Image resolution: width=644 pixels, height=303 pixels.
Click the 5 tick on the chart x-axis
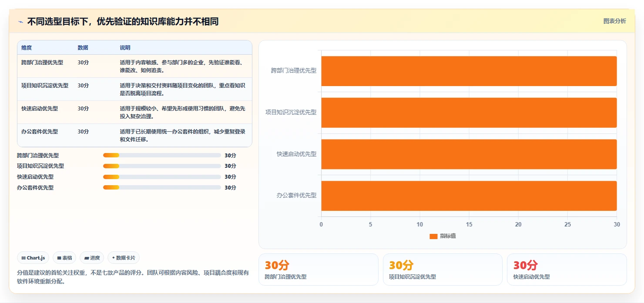pyautogui.click(x=371, y=224)
